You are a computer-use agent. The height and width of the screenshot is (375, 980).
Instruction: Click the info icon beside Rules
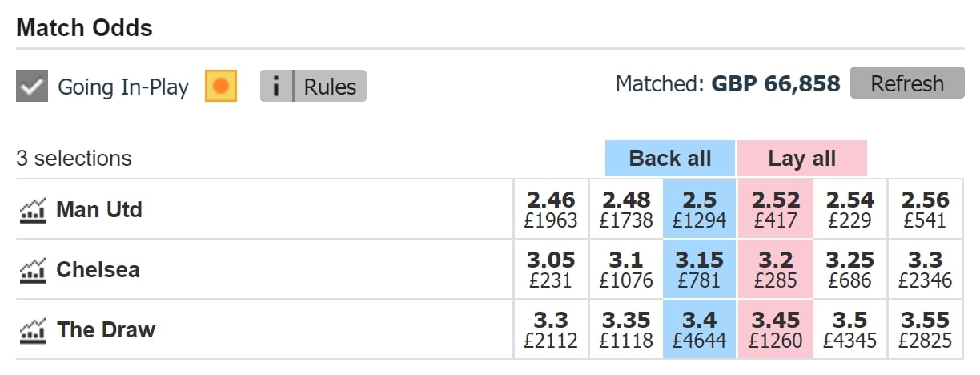coord(277,86)
